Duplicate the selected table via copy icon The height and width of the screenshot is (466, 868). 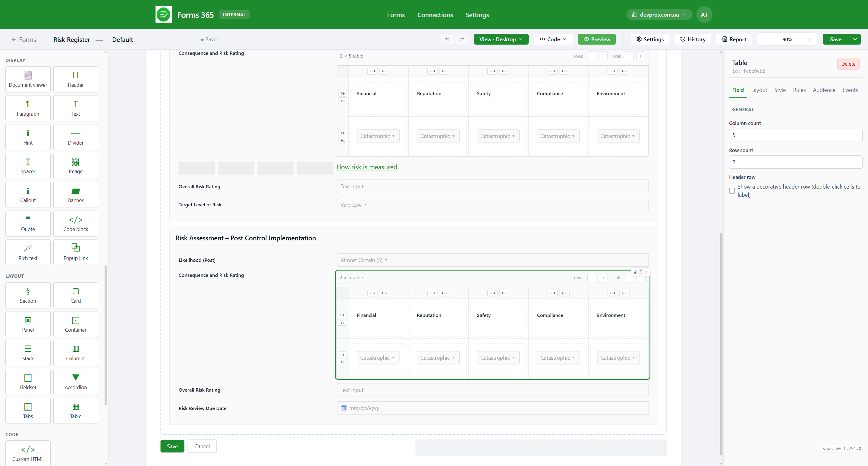(x=635, y=272)
